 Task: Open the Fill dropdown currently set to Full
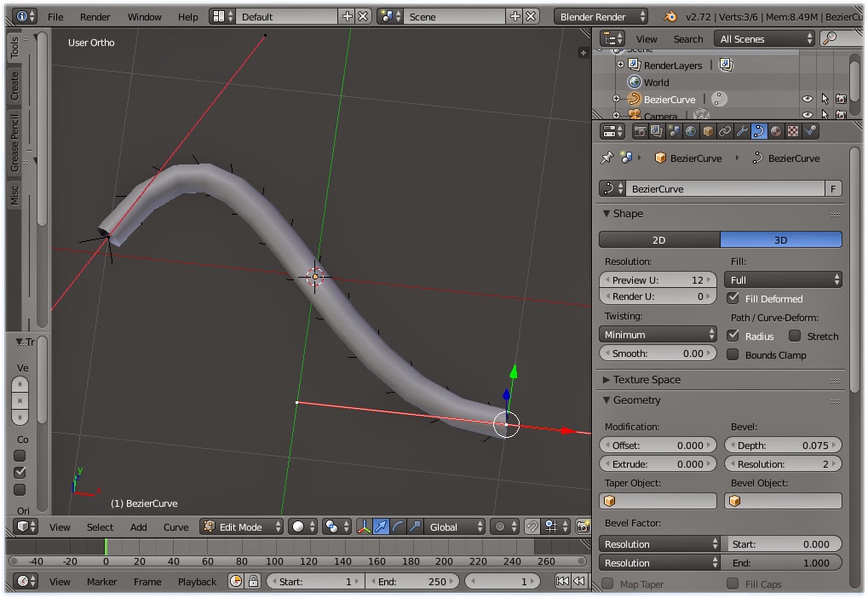tap(782, 279)
